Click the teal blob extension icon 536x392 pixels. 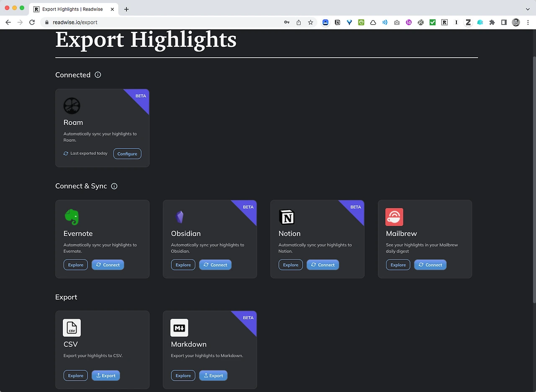tap(480, 22)
